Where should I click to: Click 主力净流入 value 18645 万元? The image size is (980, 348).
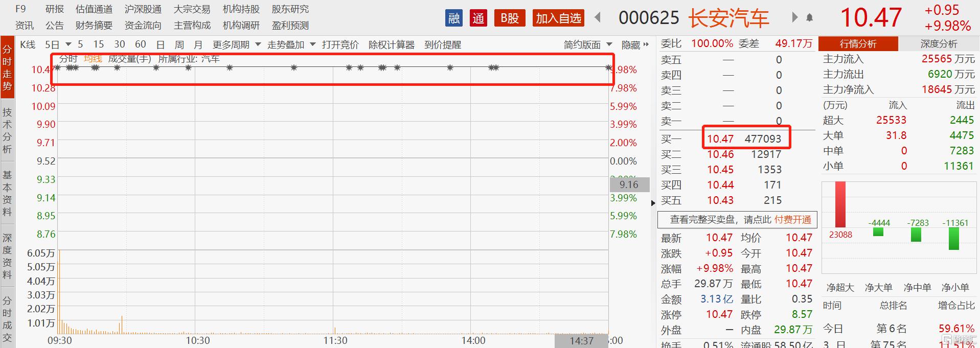[948, 89]
